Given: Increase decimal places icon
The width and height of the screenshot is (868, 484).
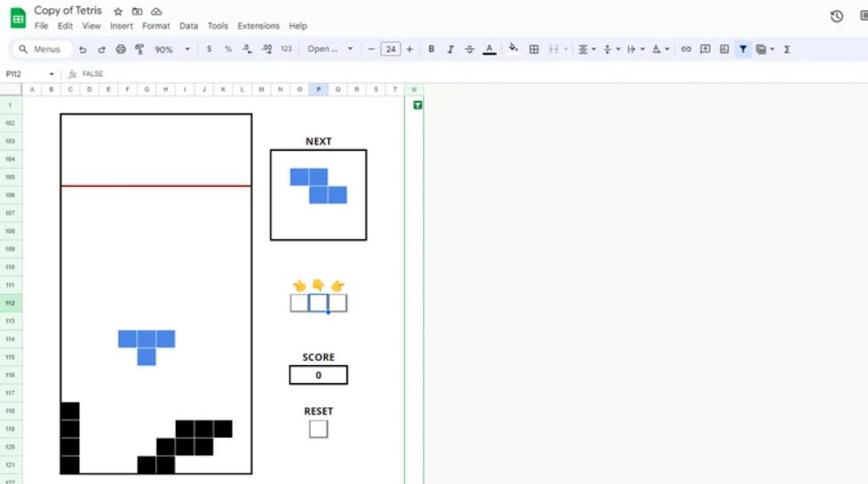Looking at the screenshot, I should click(266, 49).
